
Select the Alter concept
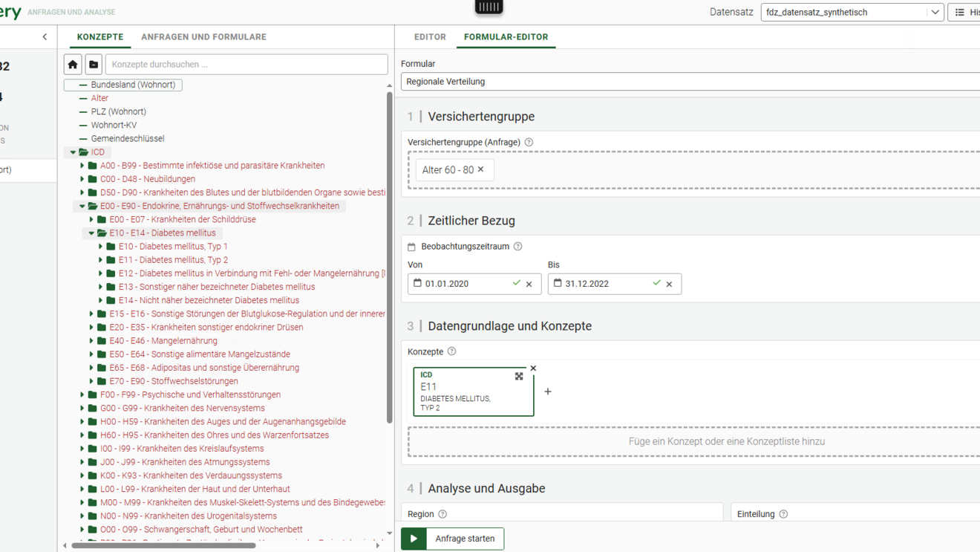99,98
